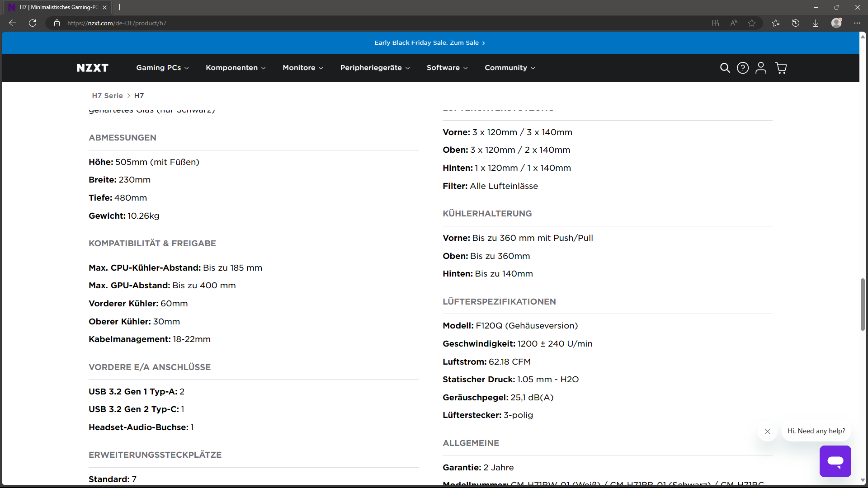This screenshot has width=868, height=488.
Task: Toggle read aloud in address bar
Action: point(734,23)
